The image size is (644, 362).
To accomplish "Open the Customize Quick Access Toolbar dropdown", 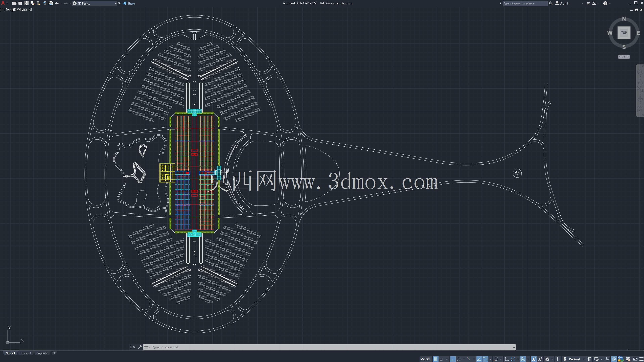I will point(119,3).
